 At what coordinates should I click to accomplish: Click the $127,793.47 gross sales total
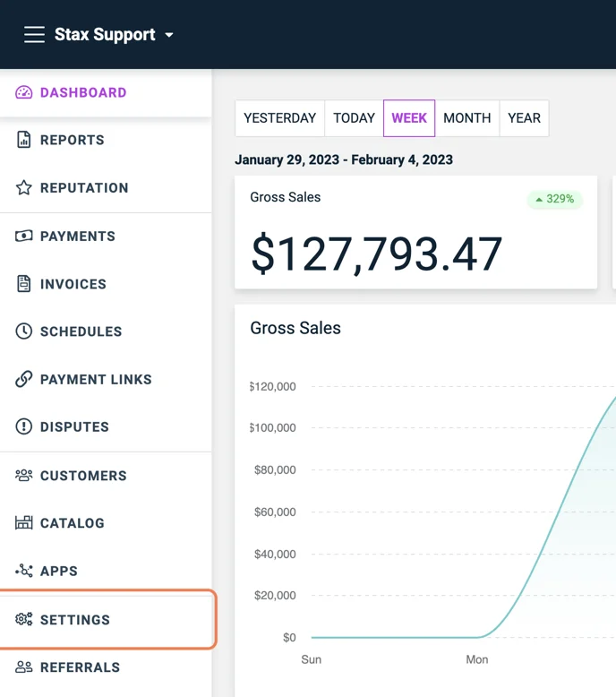(x=377, y=254)
